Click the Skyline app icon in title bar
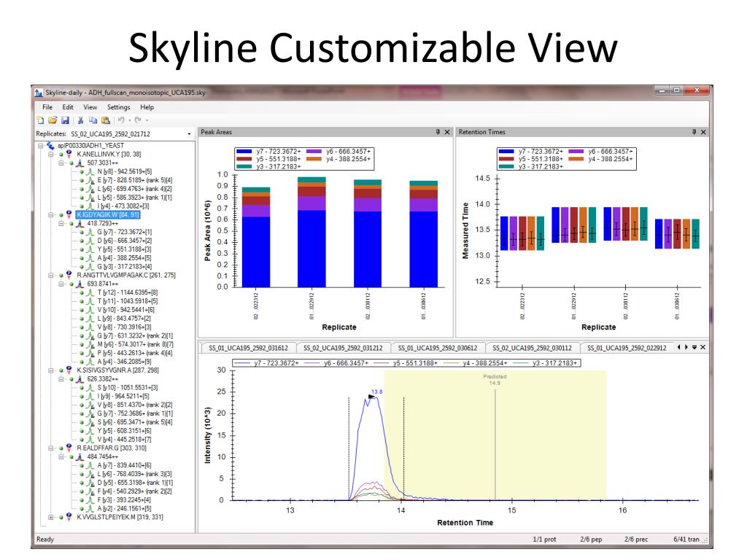The image size is (747, 560). click(39, 93)
